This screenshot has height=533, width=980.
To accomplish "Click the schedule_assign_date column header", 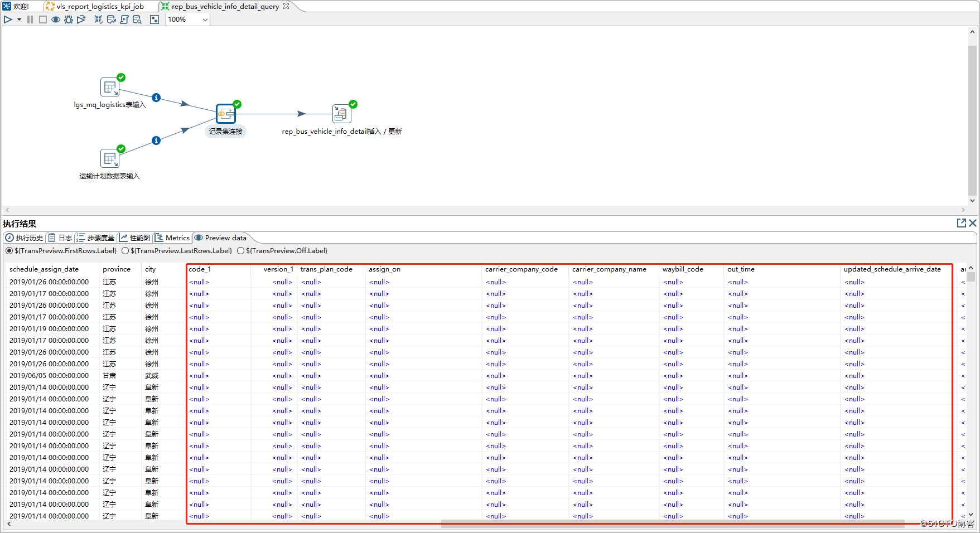I will pyautogui.click(x=52, y=269).
